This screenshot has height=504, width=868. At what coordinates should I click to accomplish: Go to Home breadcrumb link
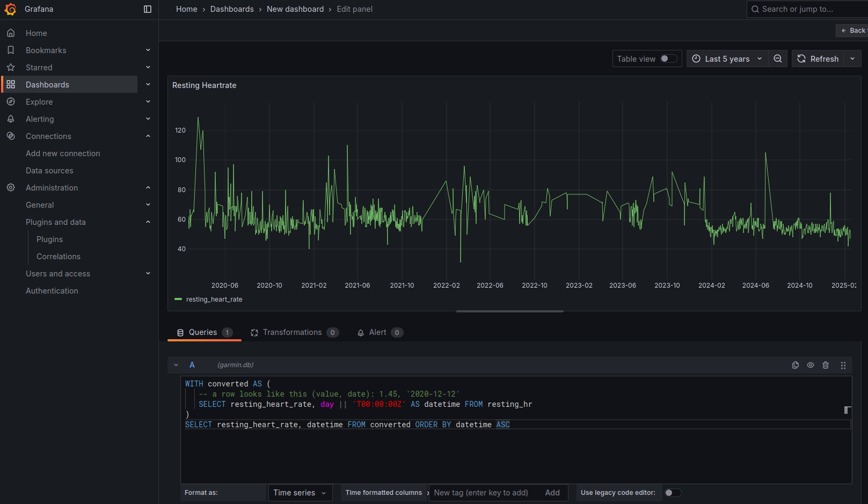pyautogui.click(x=187, y=9)
